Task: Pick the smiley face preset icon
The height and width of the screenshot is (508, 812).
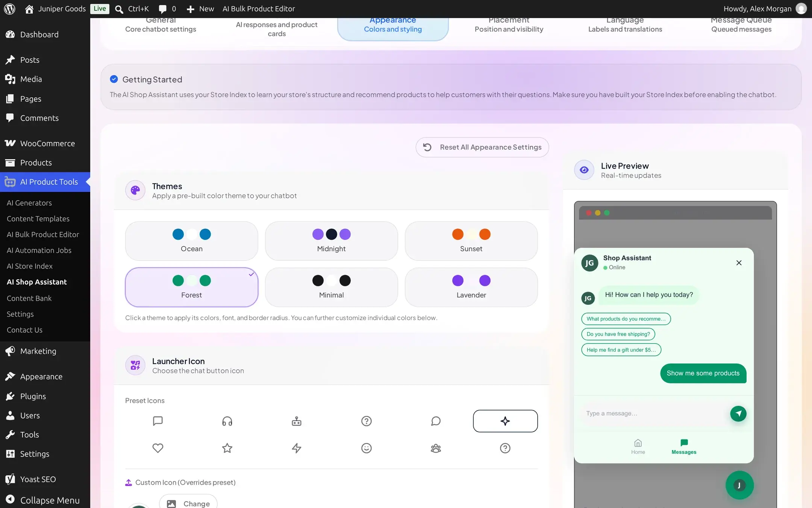Action: tap(366, 448)
